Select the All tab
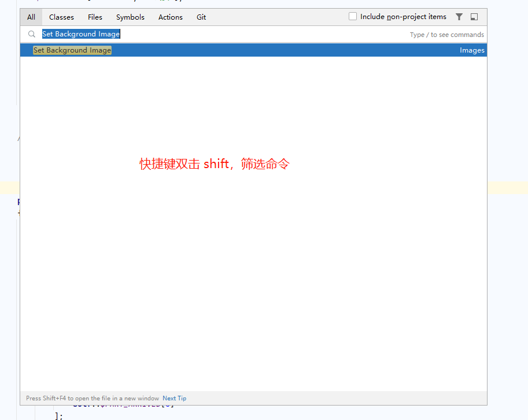528x420 pixels. (x=31, y=17)
